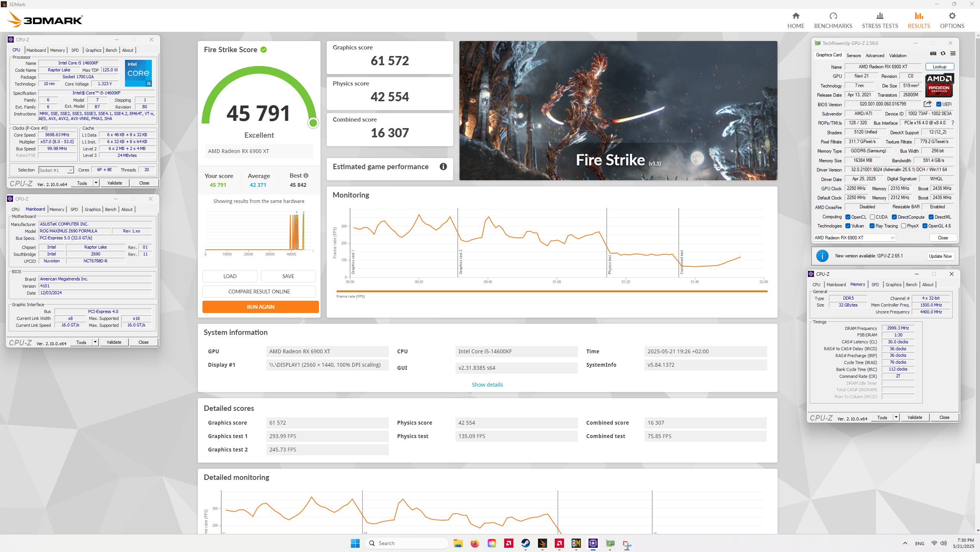This screenshot has height=552, width=980.
Task: Click the Bus Interface question mark in GPU-Z
Action: click(952, 123)
